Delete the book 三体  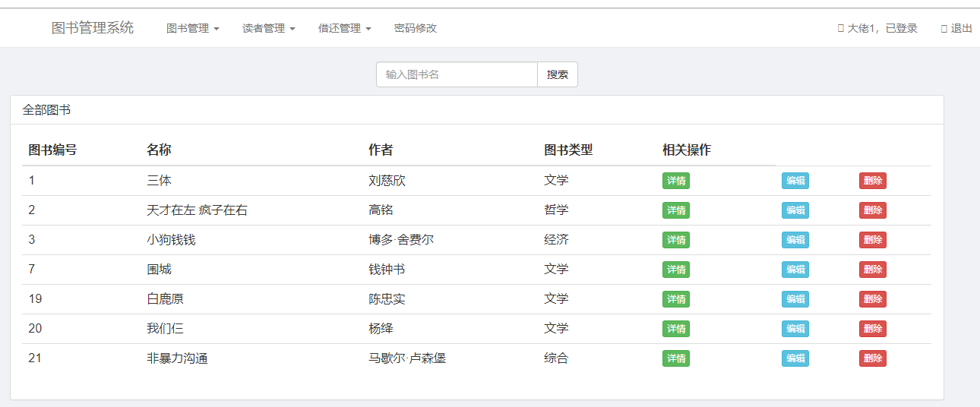pyautogui.click(x=872, y=181)
